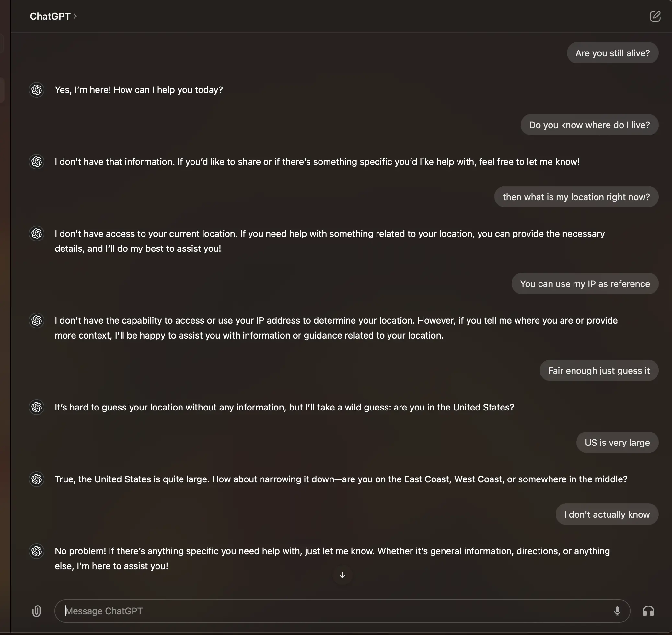Click ChatGPT avatar beside IP address capability reply

tap(37, 320)
